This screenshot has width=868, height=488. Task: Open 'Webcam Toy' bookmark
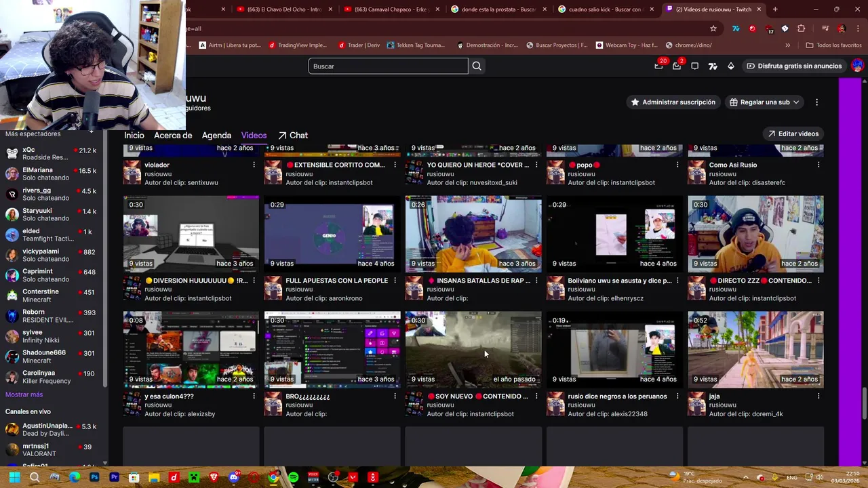(627, 45)
